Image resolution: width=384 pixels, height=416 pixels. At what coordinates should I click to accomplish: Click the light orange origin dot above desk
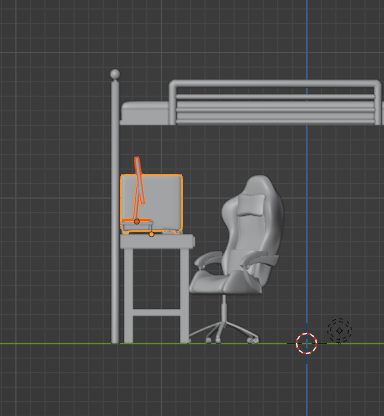pos(152,234)
